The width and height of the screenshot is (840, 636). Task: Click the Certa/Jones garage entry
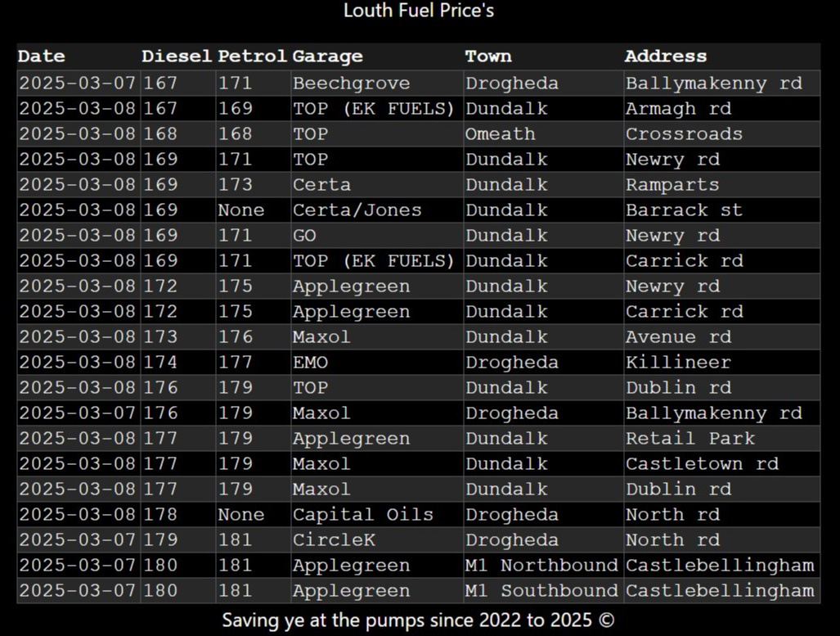pyautogui.click(x=377, y=210)
